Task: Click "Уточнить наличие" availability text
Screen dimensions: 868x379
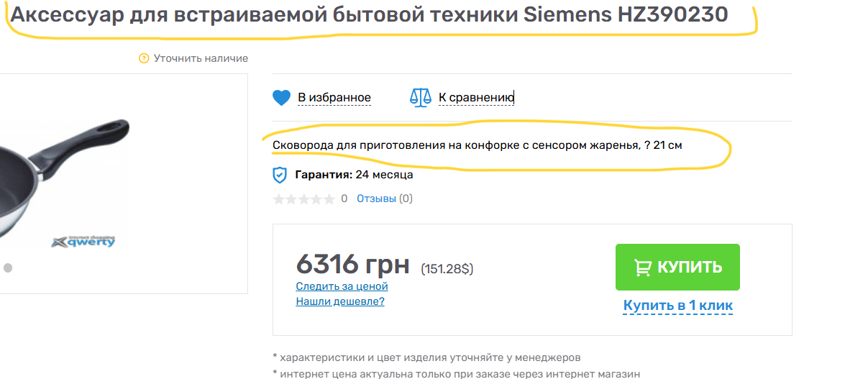Action: [201, 58]
